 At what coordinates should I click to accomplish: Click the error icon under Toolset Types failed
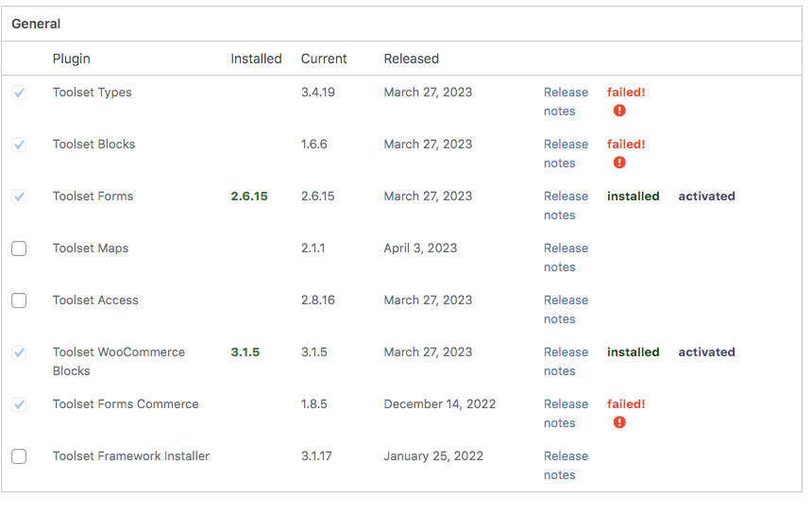pos(619,111)
